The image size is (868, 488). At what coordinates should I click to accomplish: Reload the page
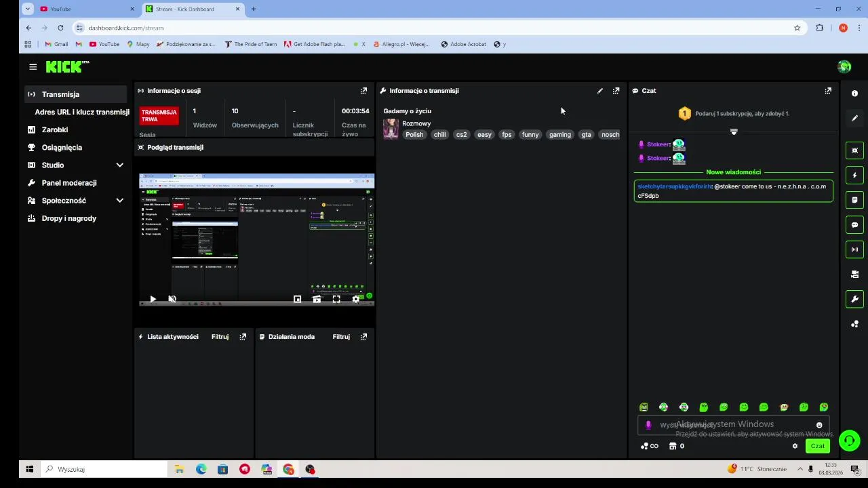[x=60, y=28]
